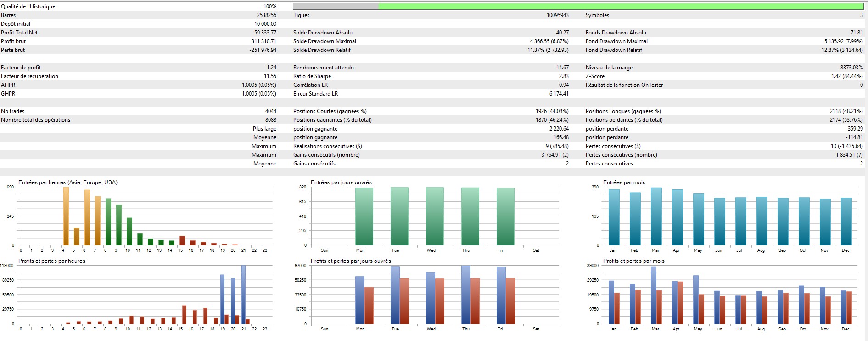Click the Nb trades value 4044
This screenshot has height=341, width=868.
(x=271, y=111)
